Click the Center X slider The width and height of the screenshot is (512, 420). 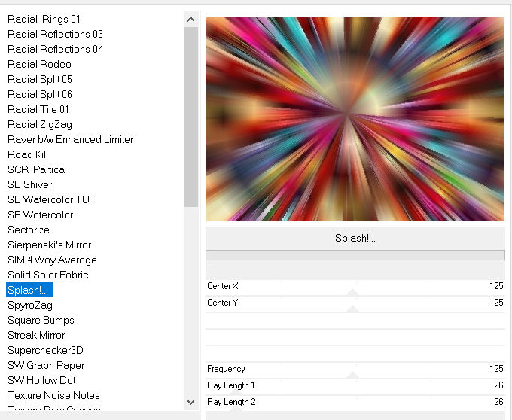tap(352, 287)
